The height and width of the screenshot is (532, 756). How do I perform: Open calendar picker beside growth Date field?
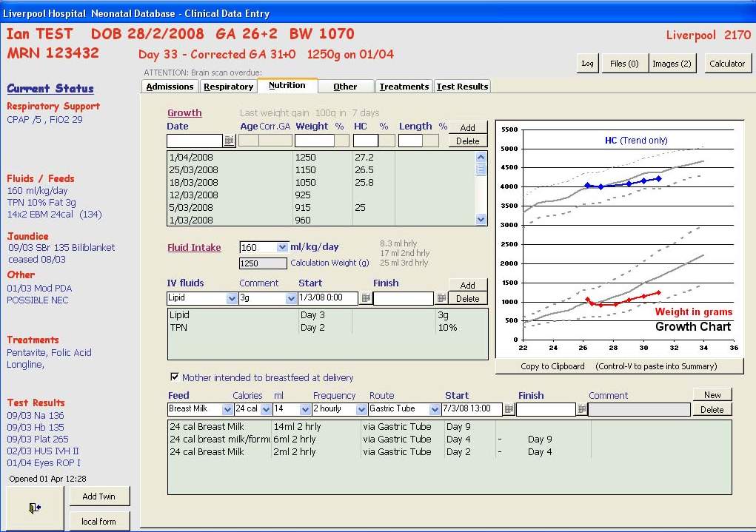pyautogui.click(x=230, y=141)
